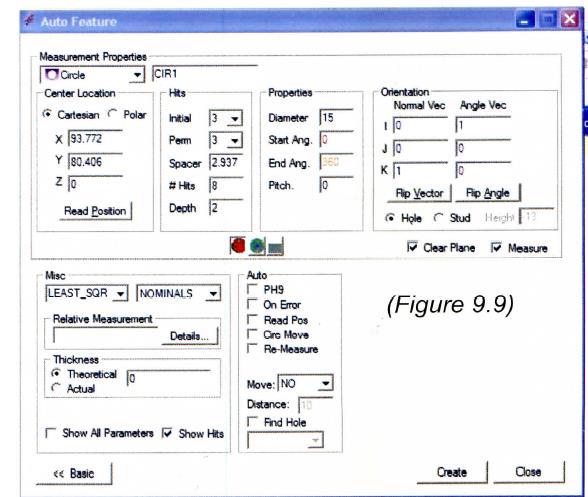Click the Auto Feature title bar app icon

point(30,20)
